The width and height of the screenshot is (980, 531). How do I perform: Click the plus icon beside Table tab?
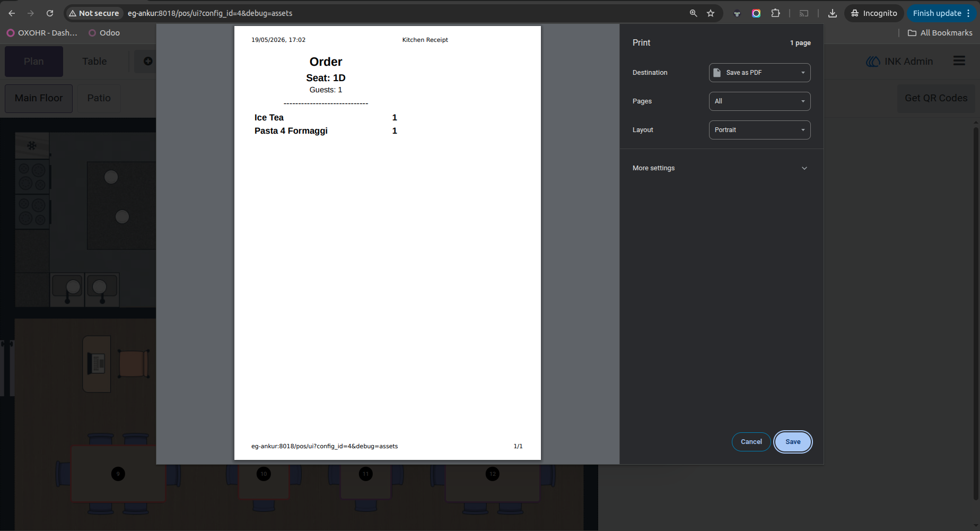tap(148, 62)
